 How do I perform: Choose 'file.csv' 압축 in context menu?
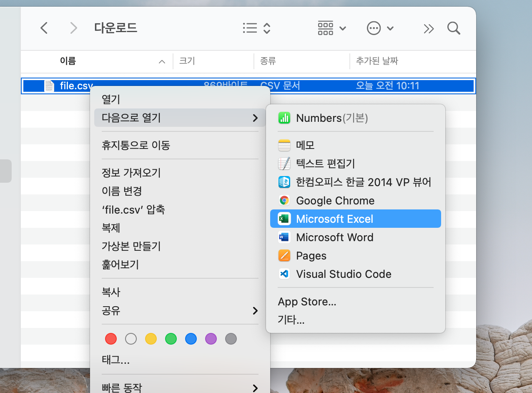(x=180, y=209)
